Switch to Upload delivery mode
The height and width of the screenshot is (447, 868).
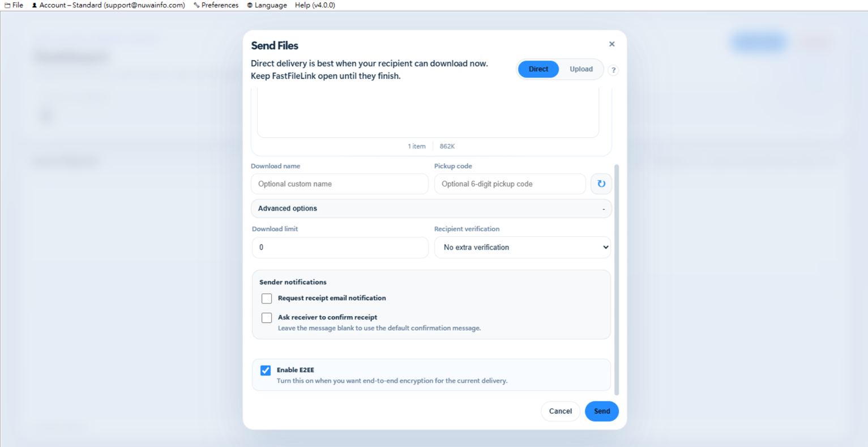coord(581,69)
